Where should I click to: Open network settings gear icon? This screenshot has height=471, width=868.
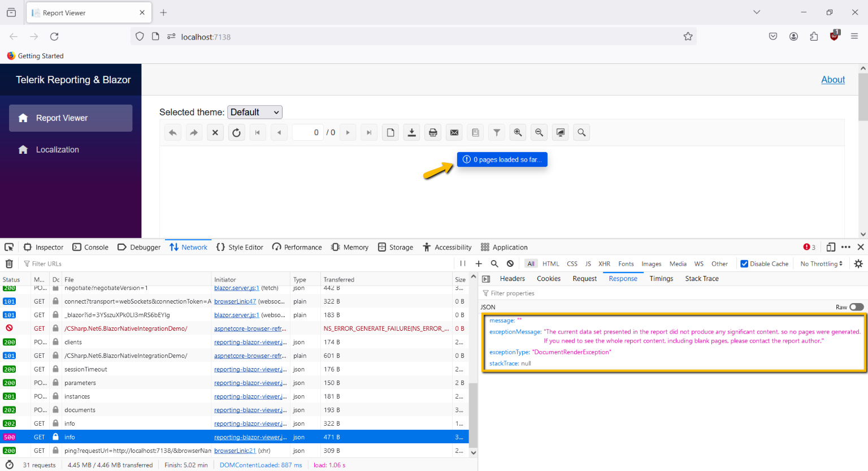click(x=858, y=263)
